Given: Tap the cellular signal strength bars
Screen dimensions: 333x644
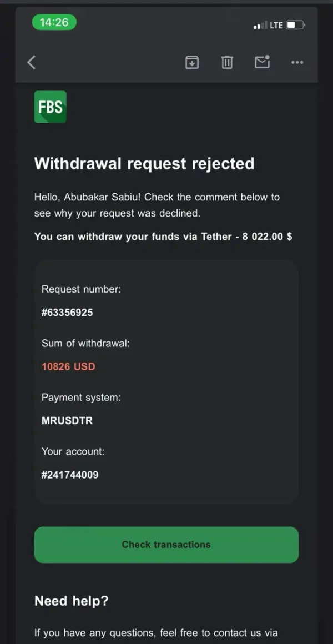Looking at the screenshot, I should click(260, 26).
